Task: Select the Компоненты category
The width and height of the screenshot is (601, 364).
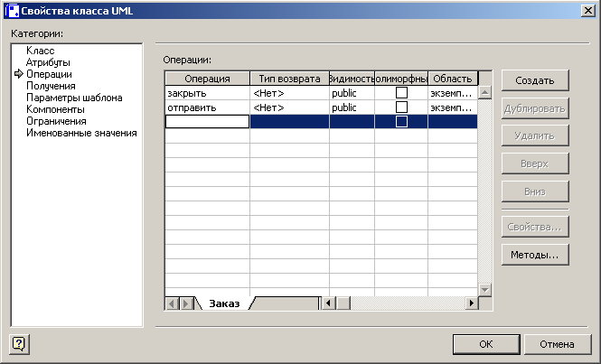Action: 55,109
